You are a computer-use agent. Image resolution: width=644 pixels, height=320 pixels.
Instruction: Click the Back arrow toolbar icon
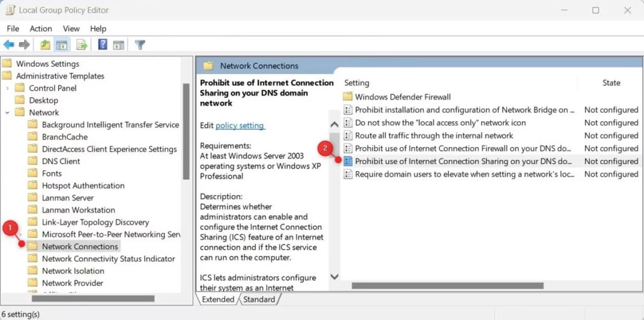coord(9,45)
